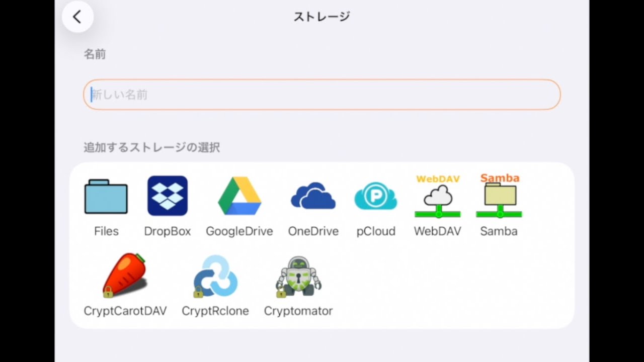The height and width of the screenshot is (362, 644).
Task: Select the Files folder storage icon
Action: (x=106, y=197)
